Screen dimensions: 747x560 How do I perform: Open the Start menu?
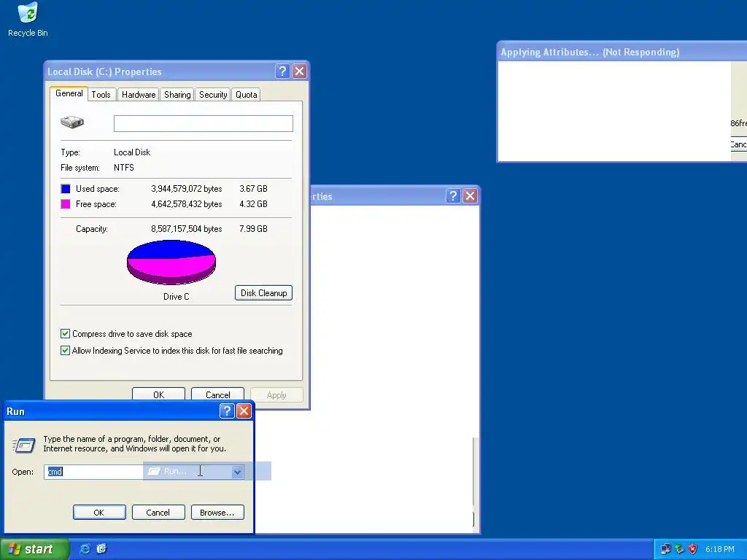(34, 549)
